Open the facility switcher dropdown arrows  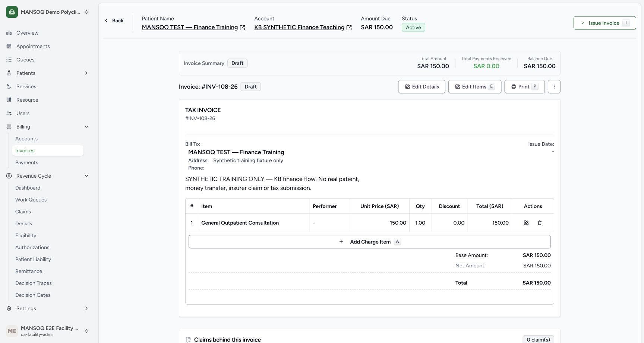pyautogui.click(x=86, y=12)
